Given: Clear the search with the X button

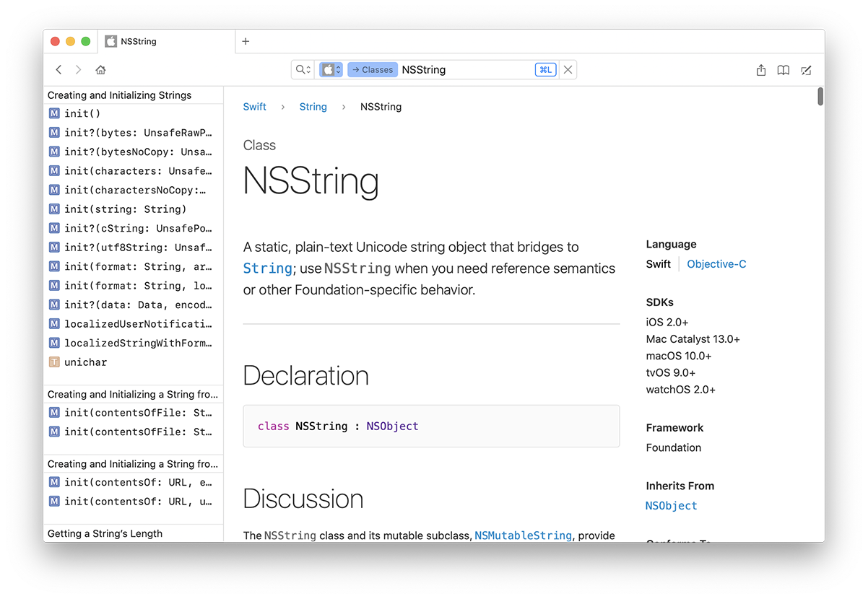Looking at the screenshot, I should [x=568, y=70].
